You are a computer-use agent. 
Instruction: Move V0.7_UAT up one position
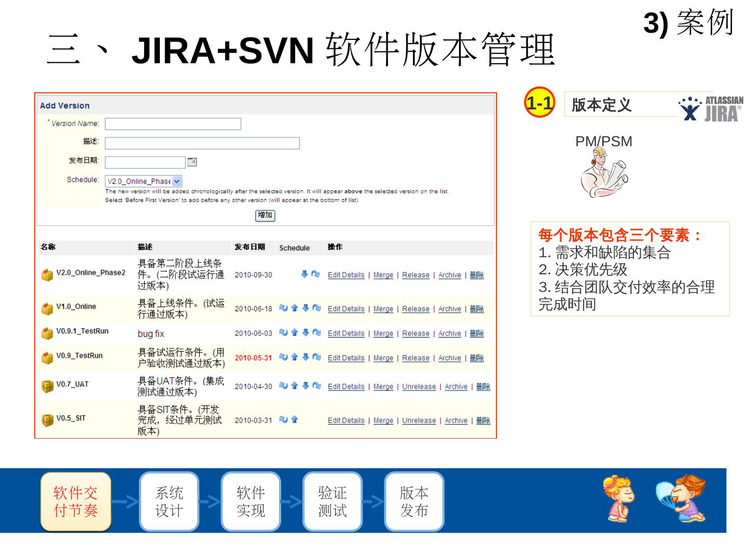(x=295, y=385)
